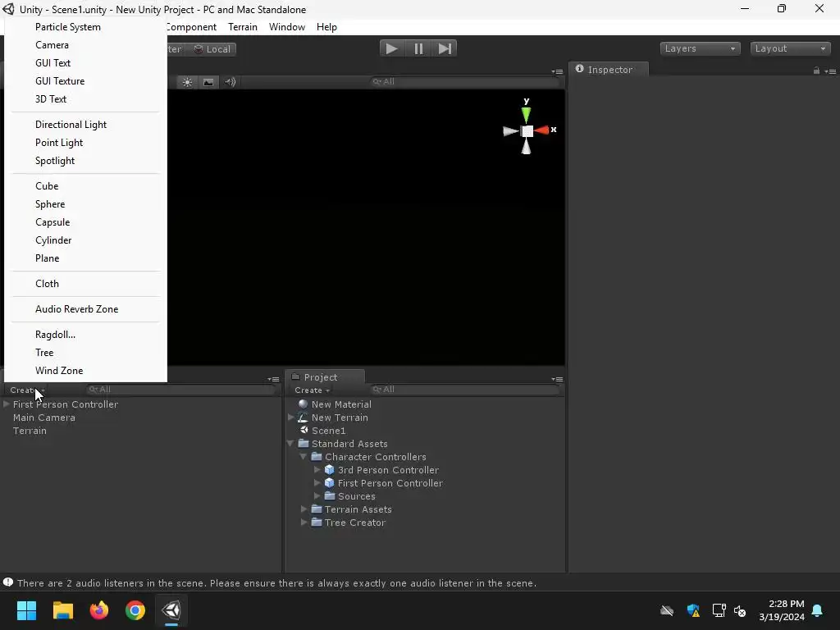840x630 pixels.
Task: Open File Explorer from taskbar
Action: tap(62, 610)
